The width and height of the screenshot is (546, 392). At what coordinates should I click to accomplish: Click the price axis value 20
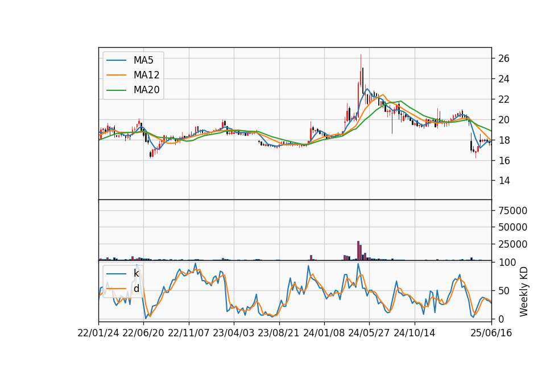click(504, 120)
